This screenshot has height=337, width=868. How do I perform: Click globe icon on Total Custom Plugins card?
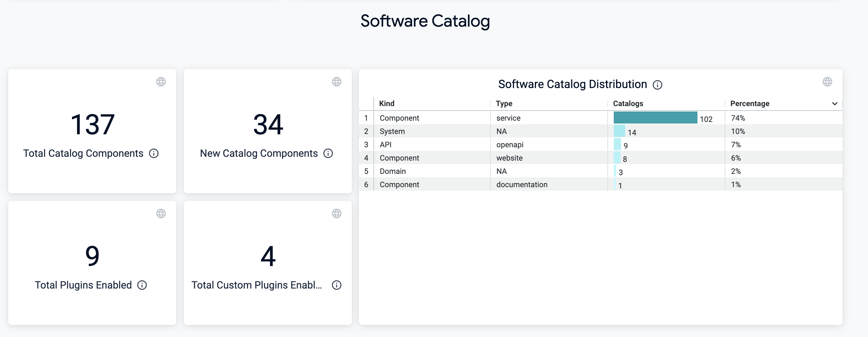pos(336,213)
